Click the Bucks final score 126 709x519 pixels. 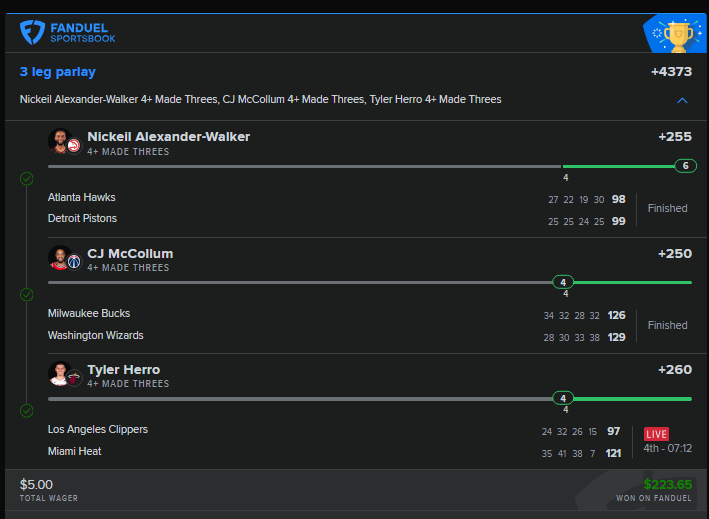(x=616, y=315)
